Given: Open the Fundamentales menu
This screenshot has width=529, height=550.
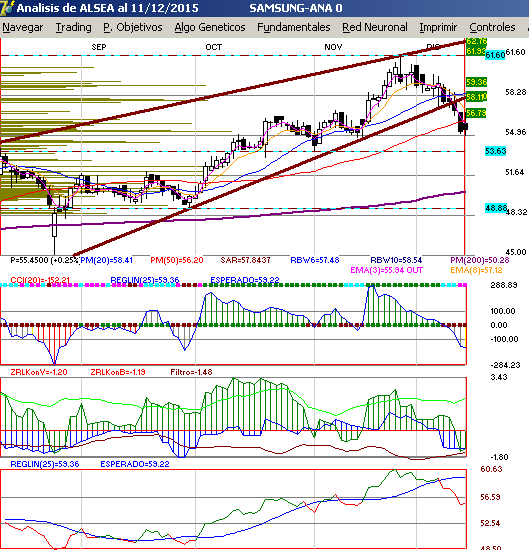Looking at the screenshot, I should (x=294, y=27).
